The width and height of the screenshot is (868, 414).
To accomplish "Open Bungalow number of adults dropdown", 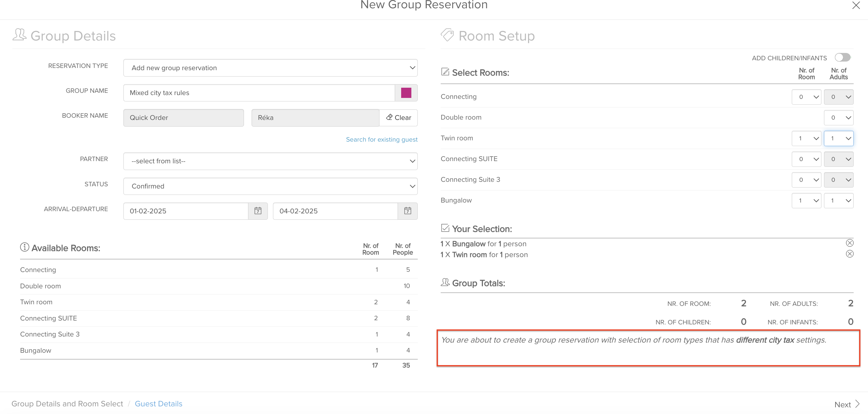I will coord(838,201).
